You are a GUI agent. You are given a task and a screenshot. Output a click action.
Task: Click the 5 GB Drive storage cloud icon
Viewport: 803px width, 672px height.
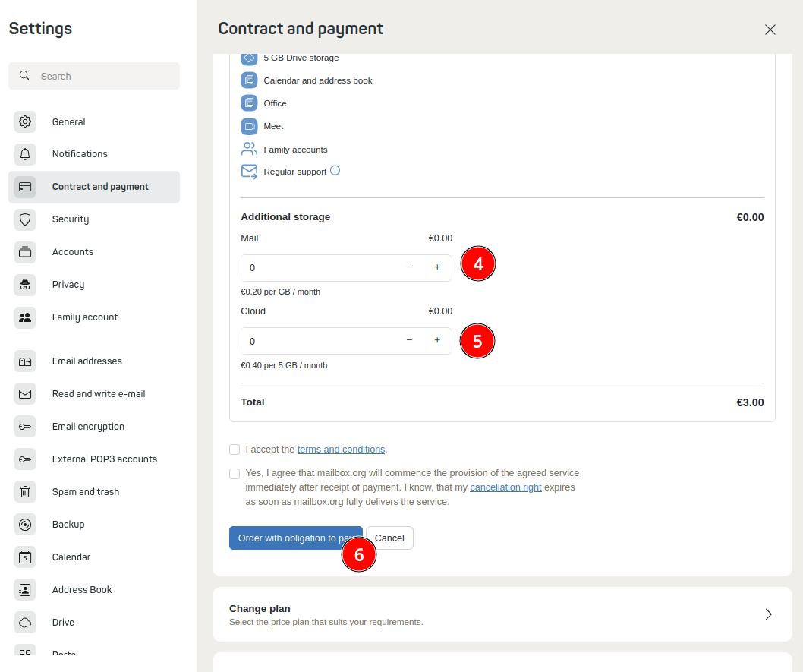click(x=249, y=58)
